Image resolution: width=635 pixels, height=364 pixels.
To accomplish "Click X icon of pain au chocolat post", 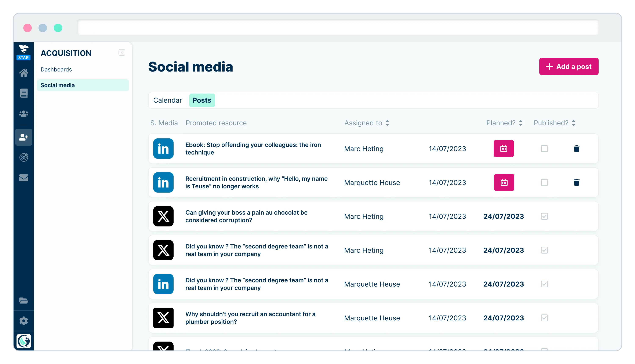I will (x=163, y=216).
